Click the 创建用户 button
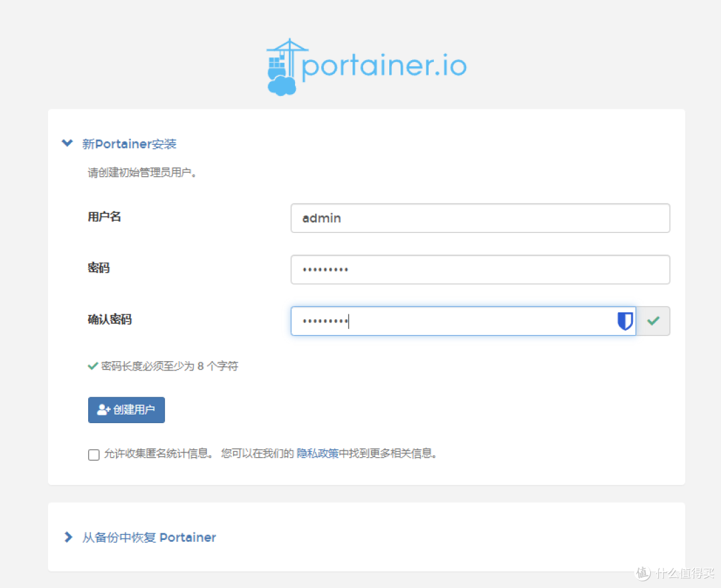This screenshot has width=721, height=588. click(126, 410)
